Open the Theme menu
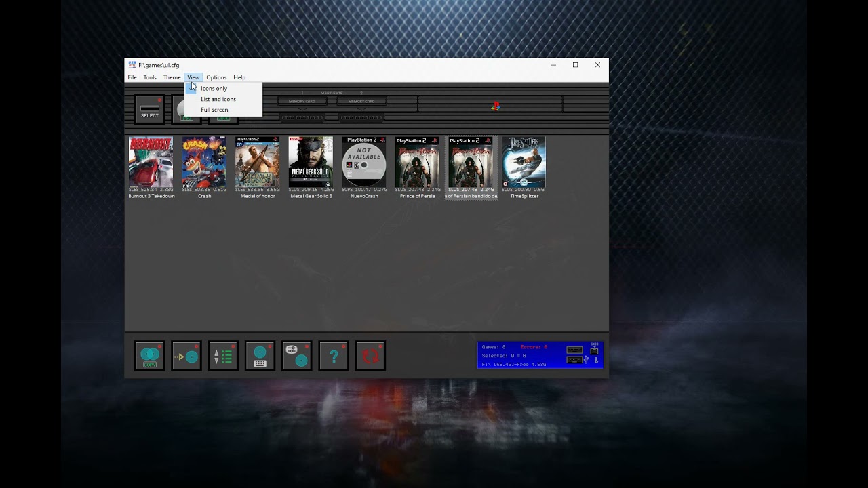This screenshot has width=868, height=488. coord(172,77)
